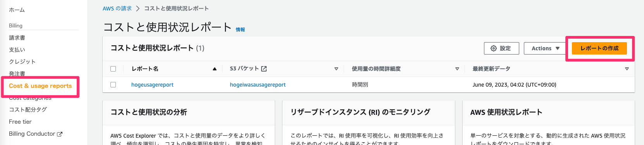Open コスト配分タグ in the sidebar

coord(28,110)
